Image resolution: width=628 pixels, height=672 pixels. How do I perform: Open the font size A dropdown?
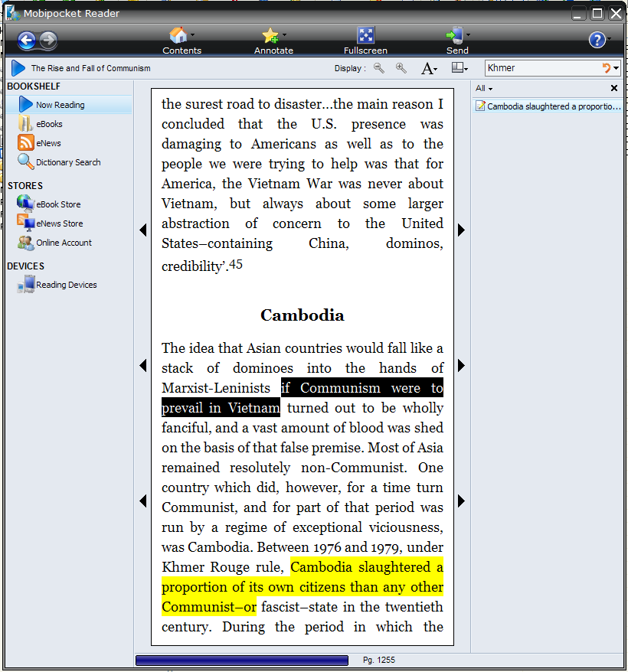429,69
